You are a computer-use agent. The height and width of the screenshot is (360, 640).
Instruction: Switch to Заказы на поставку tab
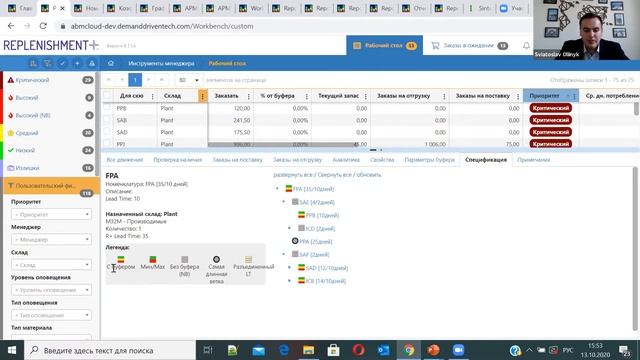coord(237,160)
